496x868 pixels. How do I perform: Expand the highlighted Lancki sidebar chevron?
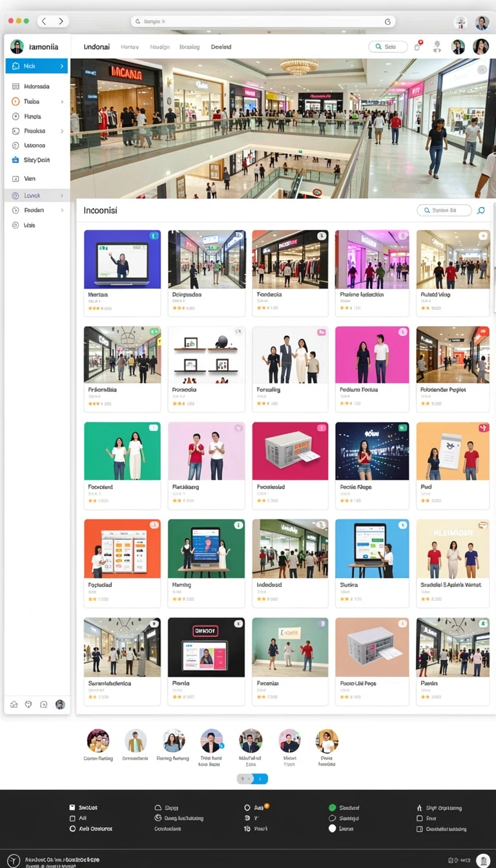[x=62, y=195]
